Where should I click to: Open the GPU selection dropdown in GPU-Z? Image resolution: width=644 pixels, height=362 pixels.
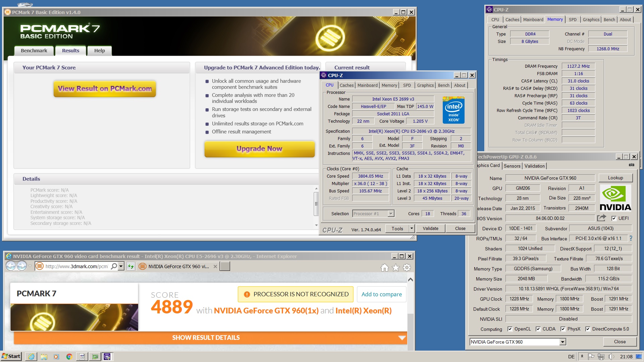(563, 342)
